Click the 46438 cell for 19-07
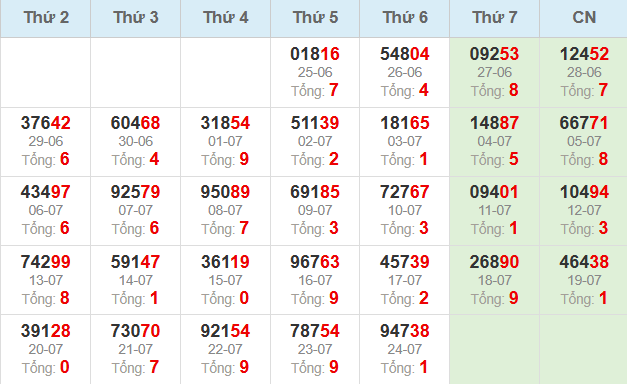The image size is (627, 384). 584,262
